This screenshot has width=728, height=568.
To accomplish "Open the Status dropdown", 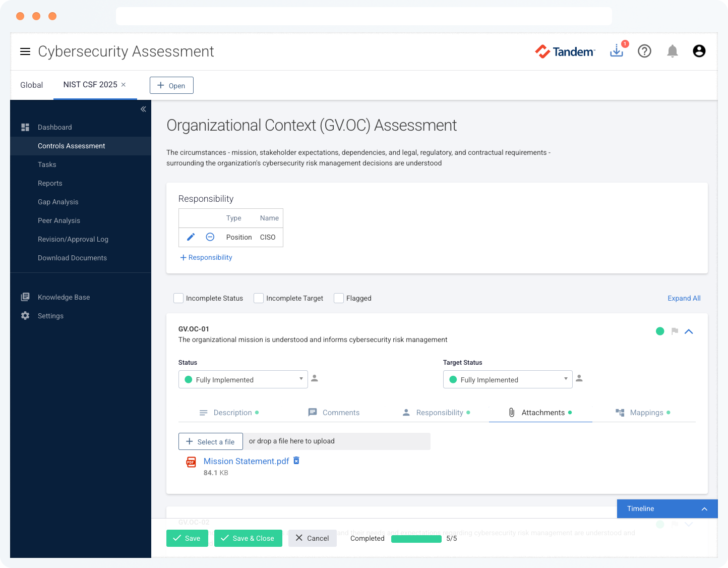I will point(243,379).
